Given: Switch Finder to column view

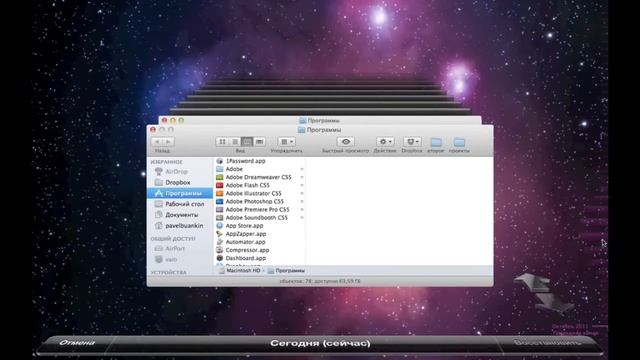Looking at the screenshot, I should point(247,142).
